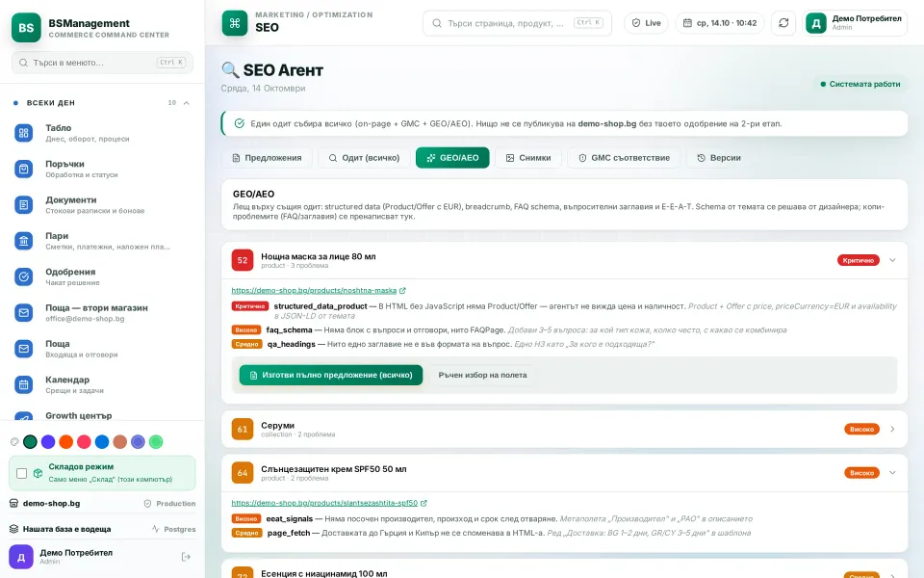Open the Версии tab
The image size is (924, 578).
click(719, 158)
